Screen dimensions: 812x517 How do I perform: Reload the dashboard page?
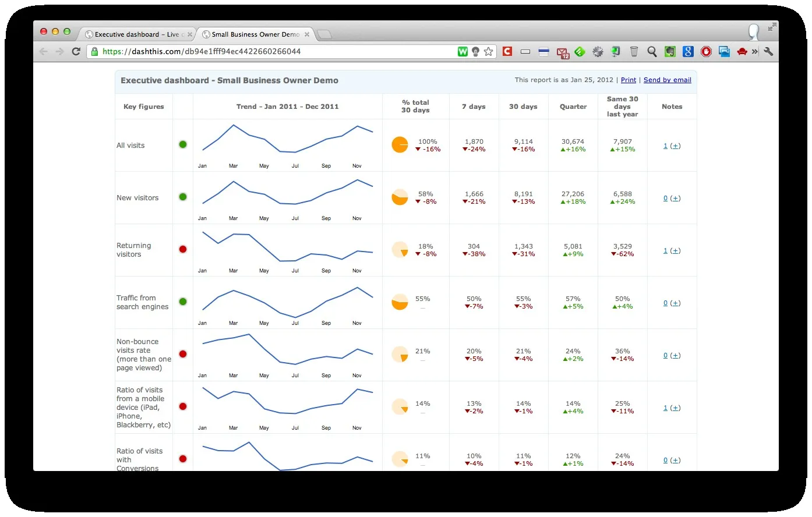click(76, 51)
